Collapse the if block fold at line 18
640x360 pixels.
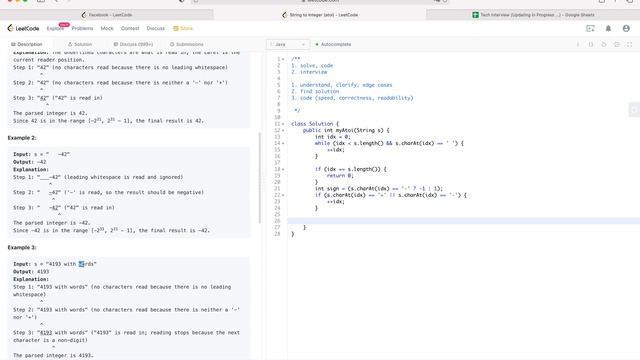tap(283, 169)
